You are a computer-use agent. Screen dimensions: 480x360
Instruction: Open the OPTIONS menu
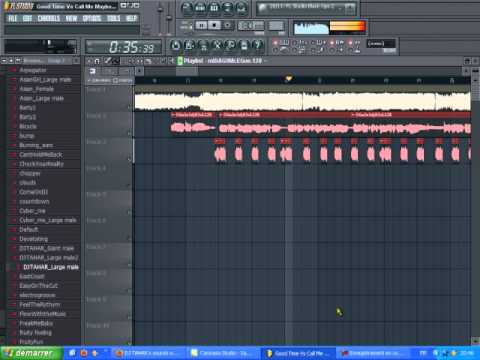[x=92, y=18]
